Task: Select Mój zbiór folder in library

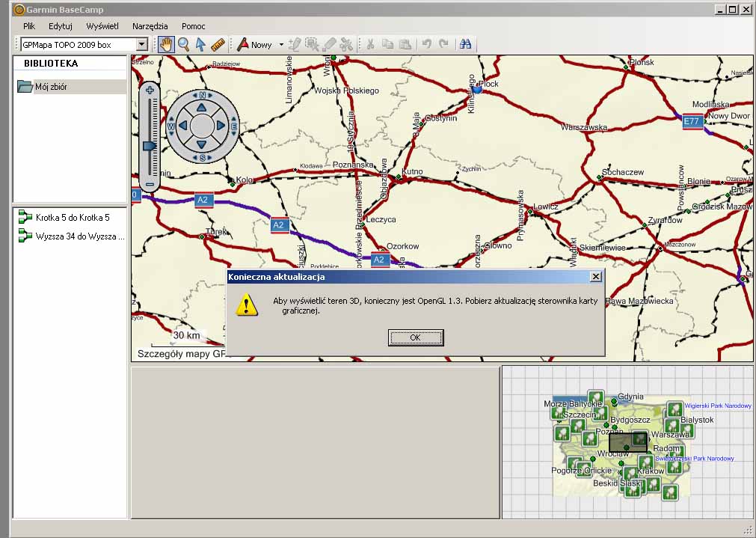Action: [51, 87]
